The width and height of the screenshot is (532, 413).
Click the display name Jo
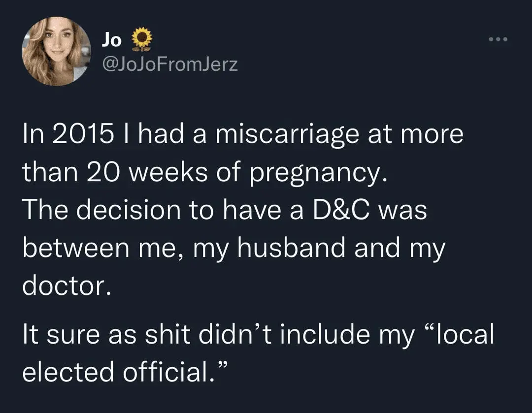point(111,41)
